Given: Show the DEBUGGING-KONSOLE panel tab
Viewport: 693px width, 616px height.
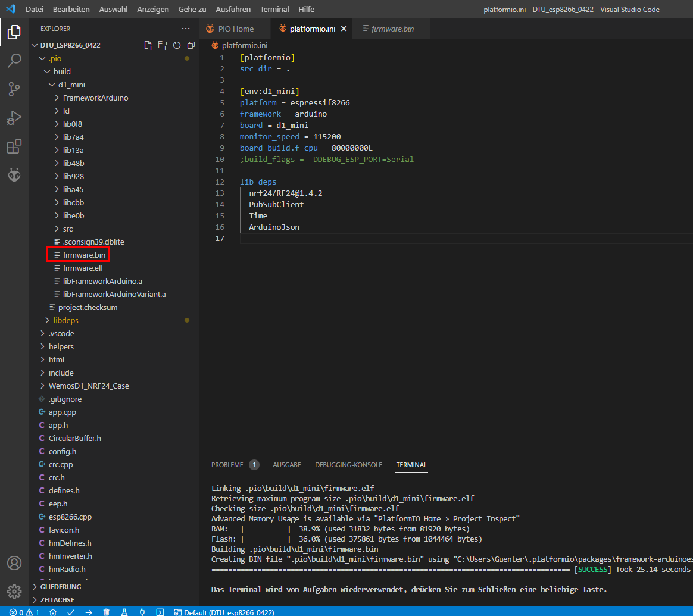Looking at the screenshot, I should (348, 465).
